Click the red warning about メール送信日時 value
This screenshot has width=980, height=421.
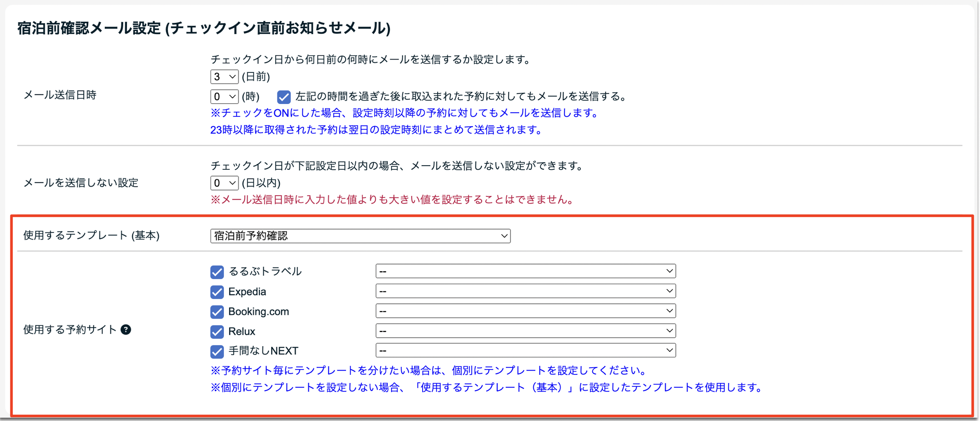392,200
